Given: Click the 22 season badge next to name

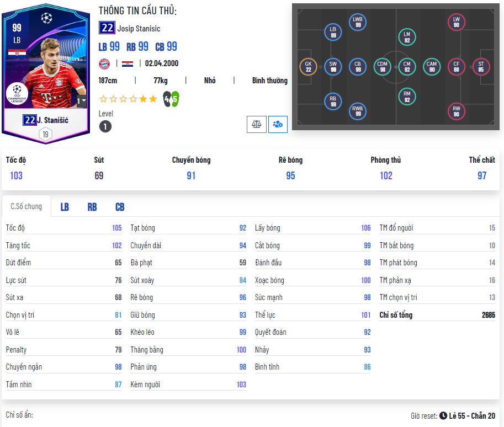Looking at the screenshot, I should [x=107, y=28].
